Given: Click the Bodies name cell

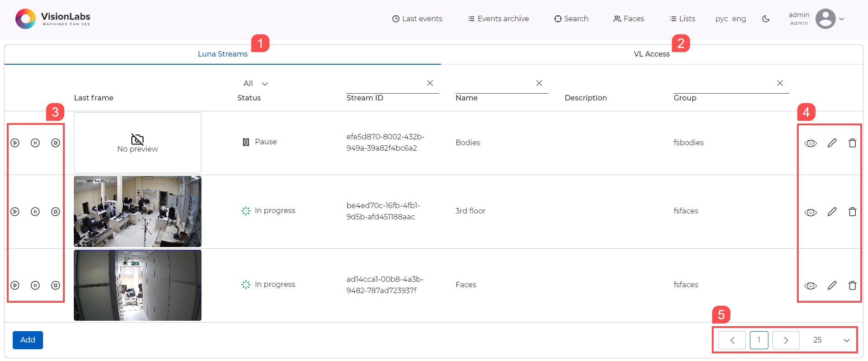Looking at the screenshot, I should point(468,143).
